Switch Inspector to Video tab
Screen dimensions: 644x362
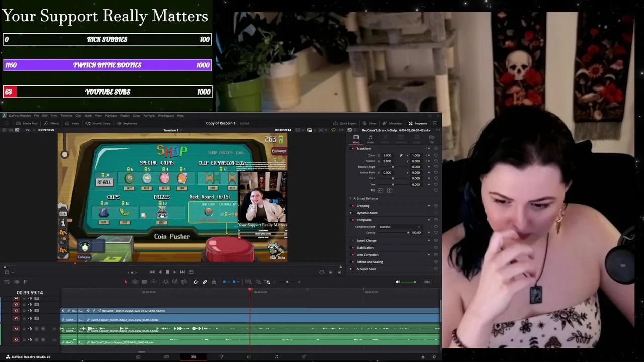(x=356, y=139)
